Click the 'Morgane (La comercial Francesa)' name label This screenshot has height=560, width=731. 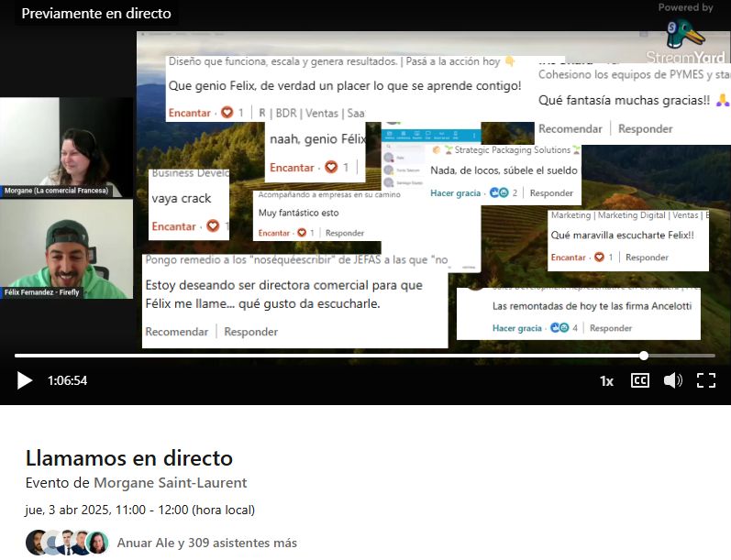tap(56, 191)
